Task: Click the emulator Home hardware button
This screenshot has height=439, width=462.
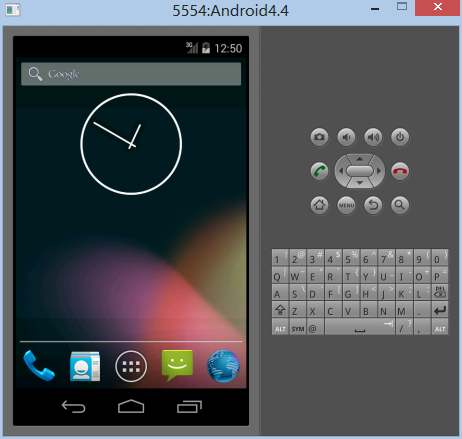Action: [319, 205]
